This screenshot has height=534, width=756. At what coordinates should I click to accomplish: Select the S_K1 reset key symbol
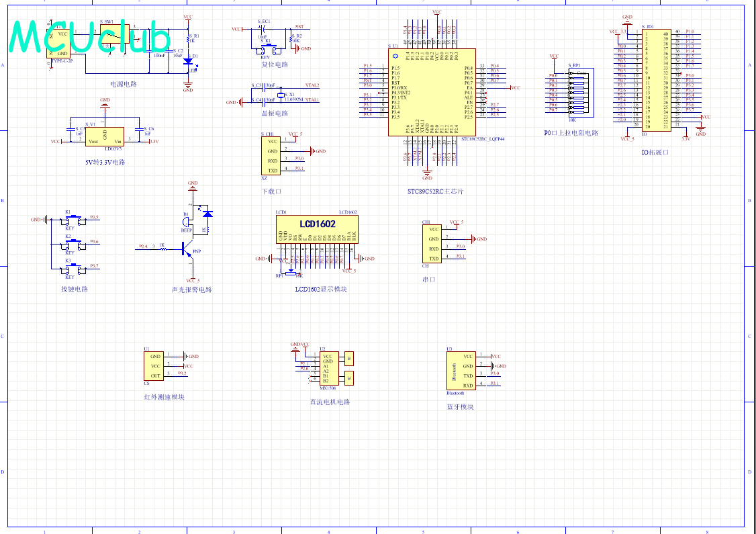coord(268,48)
